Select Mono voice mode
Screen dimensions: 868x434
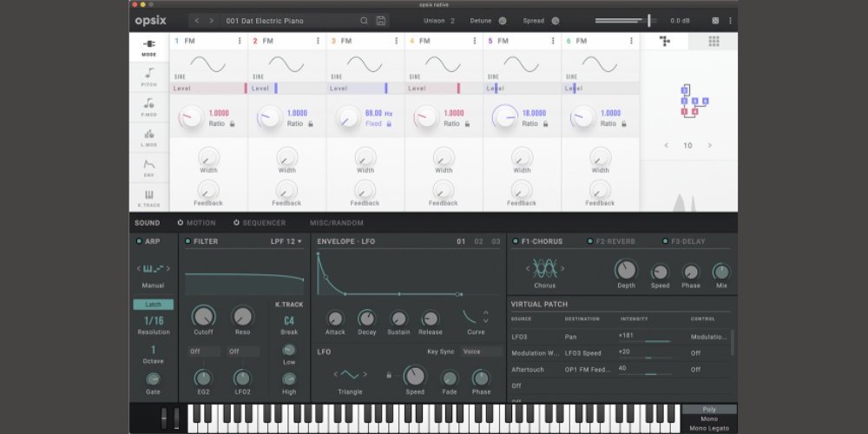click(x=708, y=419)
